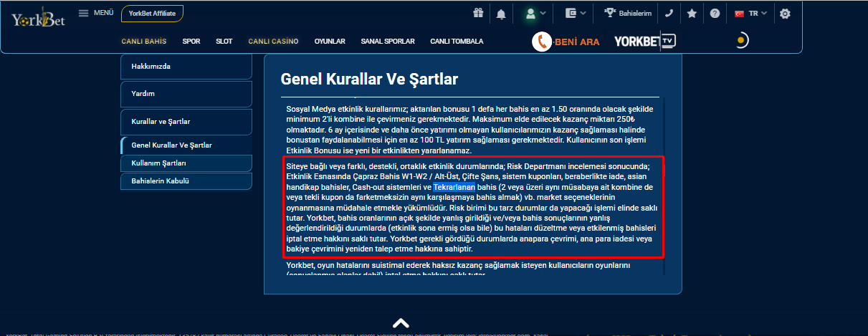Open the SLOT menu item
This screenshot has height=336, width=868.
point(224,42)
